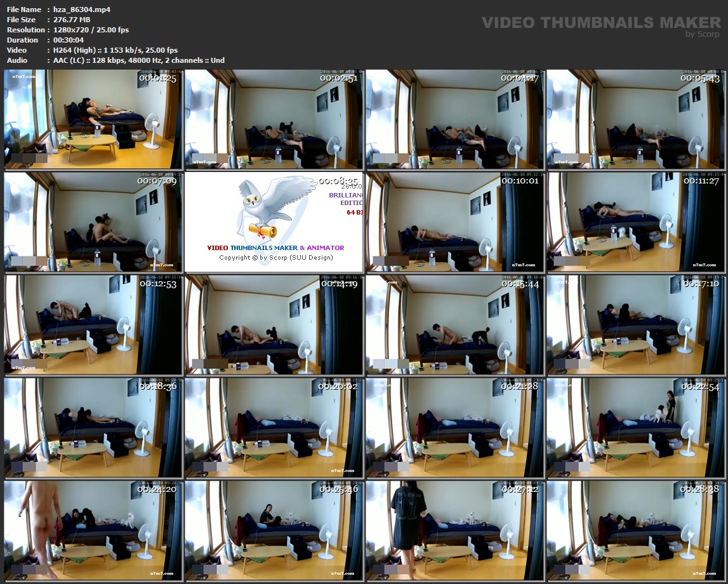
Task: Pick the frame at 00:14:19
Action: click(274, 325)
